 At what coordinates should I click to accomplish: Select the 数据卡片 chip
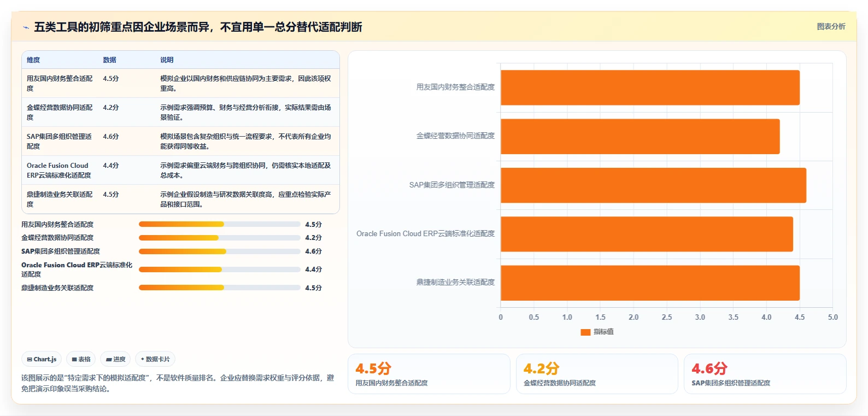155,359
